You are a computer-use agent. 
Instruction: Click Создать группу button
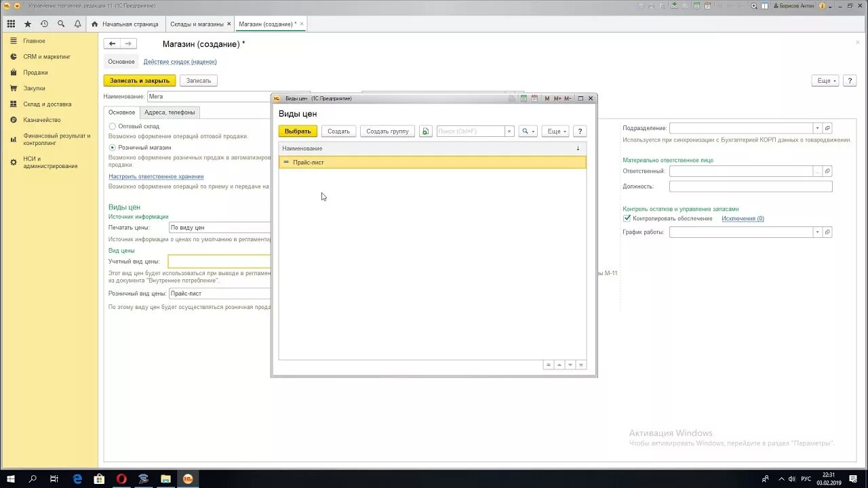(x=387, y=131)
